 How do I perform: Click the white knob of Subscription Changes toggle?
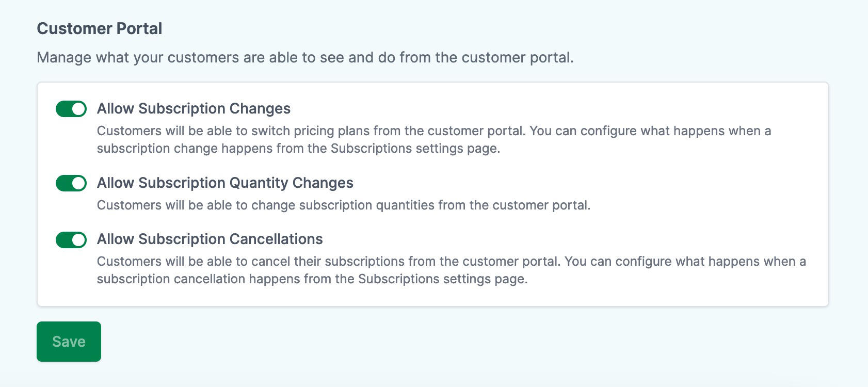pos(78,109)
